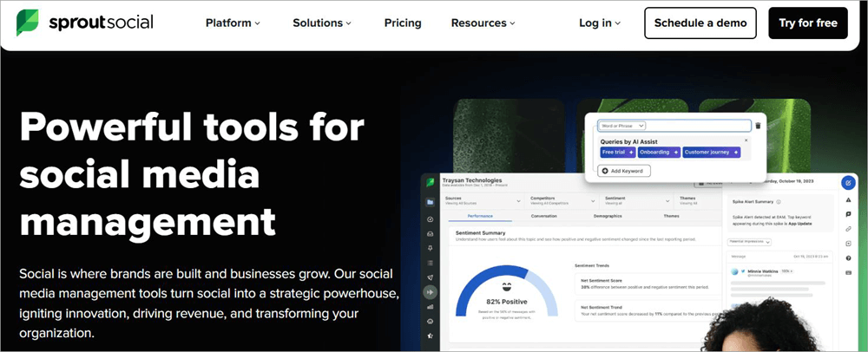Click the Minnie Watkins message author name
The image size is (868, 352).
pyautogui.click(x=763, y=271)
